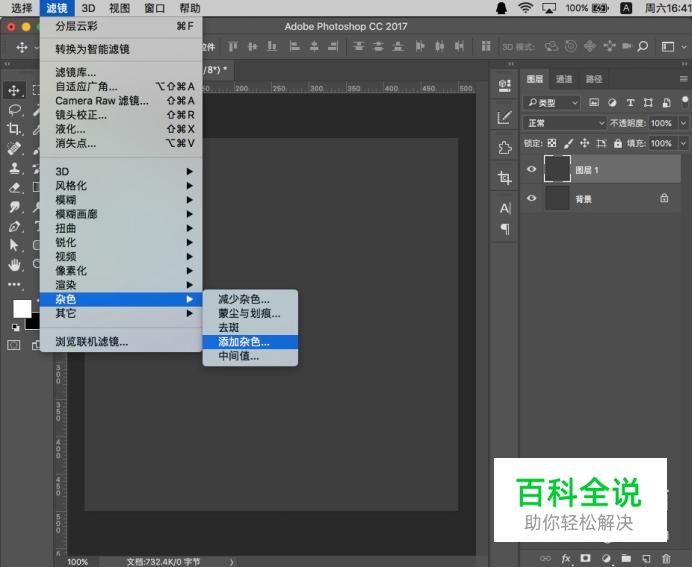The image size is (692, 567).
Task: Toggle Quick Mask mode
Action: tap(14, 345)
